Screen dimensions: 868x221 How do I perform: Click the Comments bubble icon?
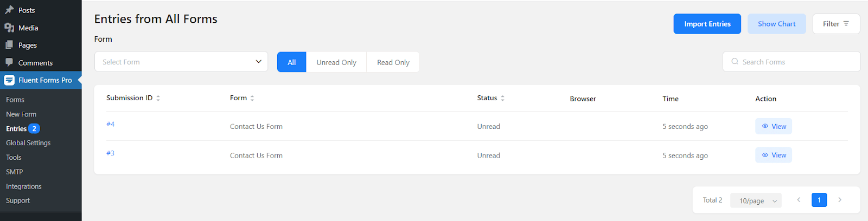click(x=9, y=62)
